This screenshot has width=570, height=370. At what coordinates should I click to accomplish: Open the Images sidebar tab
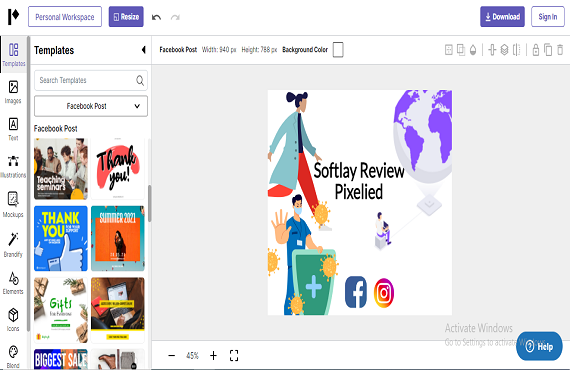(13, 92)
